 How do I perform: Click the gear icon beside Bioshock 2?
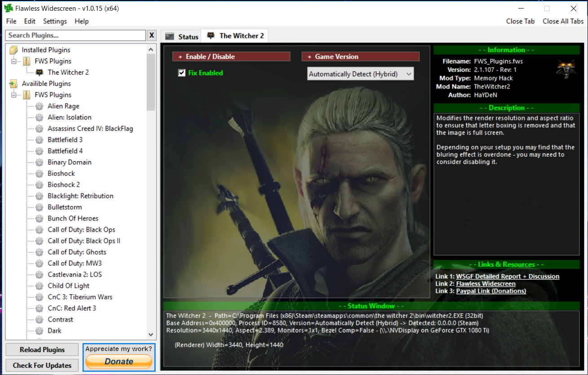pyautogui.click(x=40, y=185)
